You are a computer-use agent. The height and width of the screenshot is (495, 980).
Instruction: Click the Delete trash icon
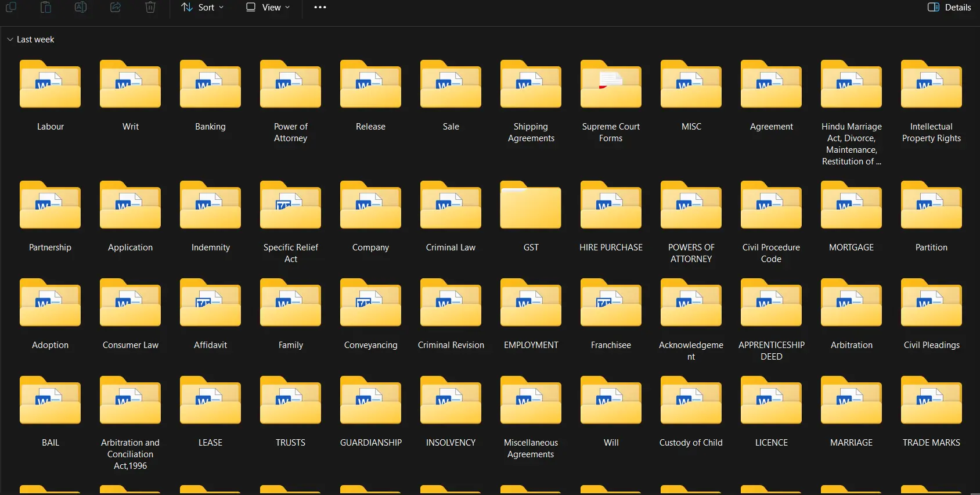pyautogui.click(x=150, y=7)
